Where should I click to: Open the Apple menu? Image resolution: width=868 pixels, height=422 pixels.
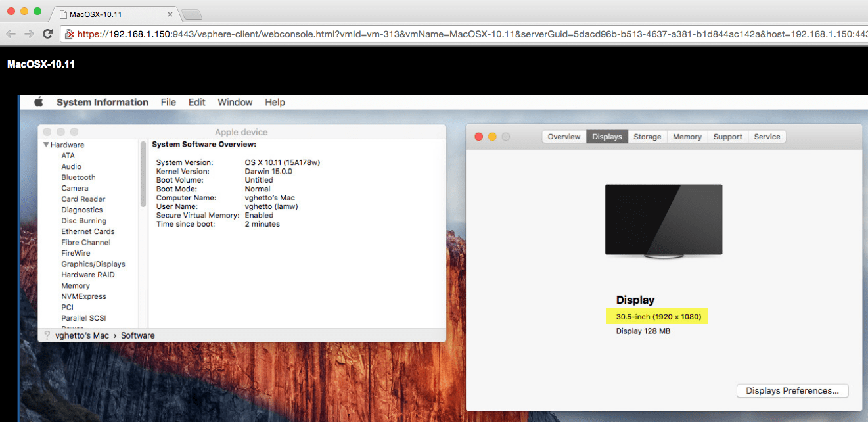click(x=39, y=102)
